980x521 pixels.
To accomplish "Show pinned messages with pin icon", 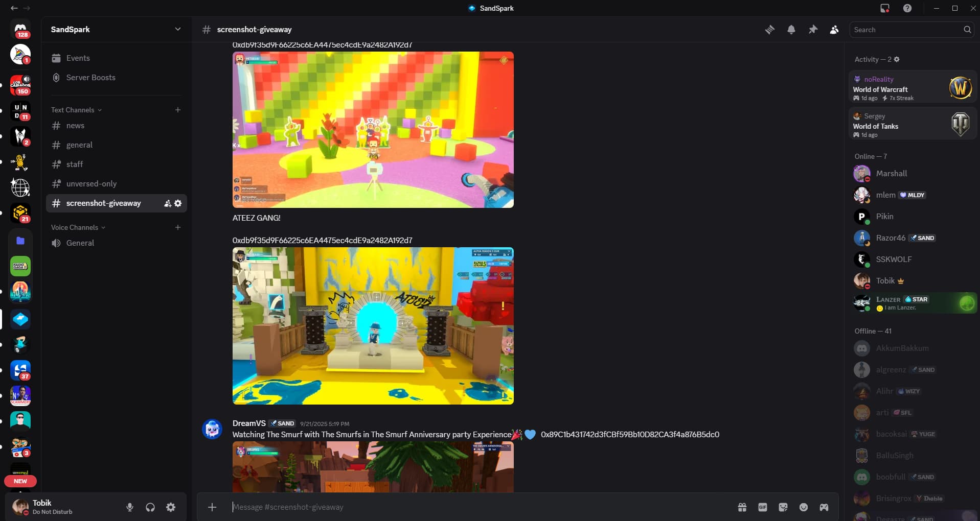I will (x=813, y=30).
